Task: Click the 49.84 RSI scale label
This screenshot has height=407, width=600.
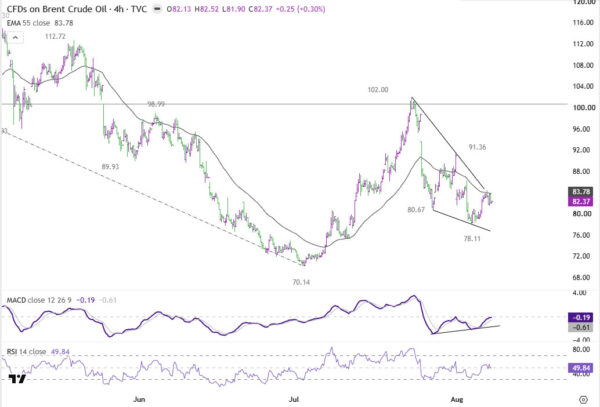Action: 580,368
